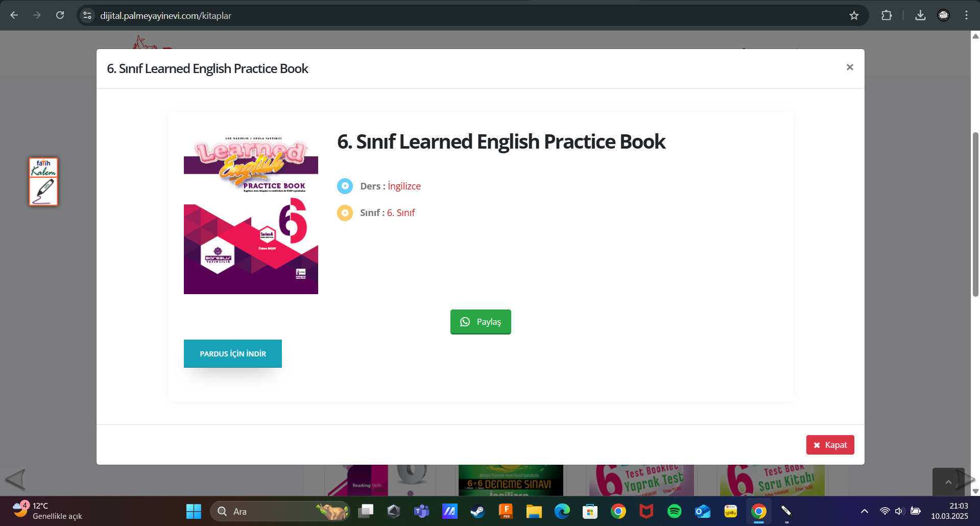This screenshot has height=526, width=980.
Task: Open the orange FUS app in taskbar
Action: pyautogui.click(x=506, y=511)
